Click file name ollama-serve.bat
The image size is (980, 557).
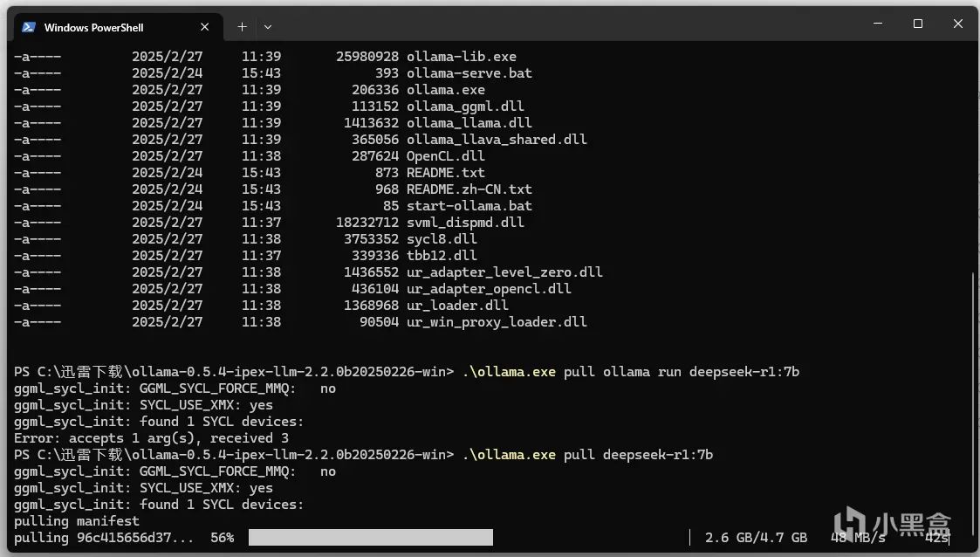pos(469,73)
